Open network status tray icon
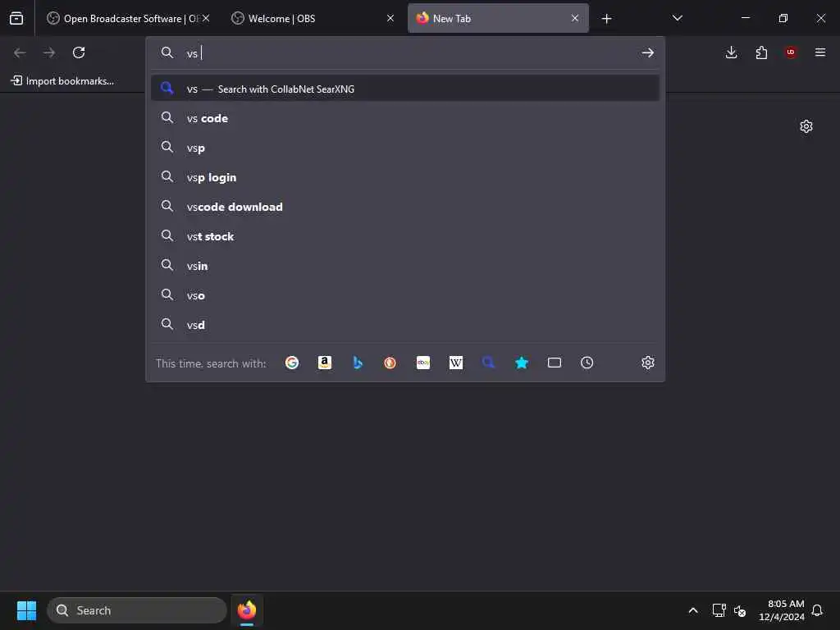The width and height of the screenshot is (840, 630). tap(719, 610)
